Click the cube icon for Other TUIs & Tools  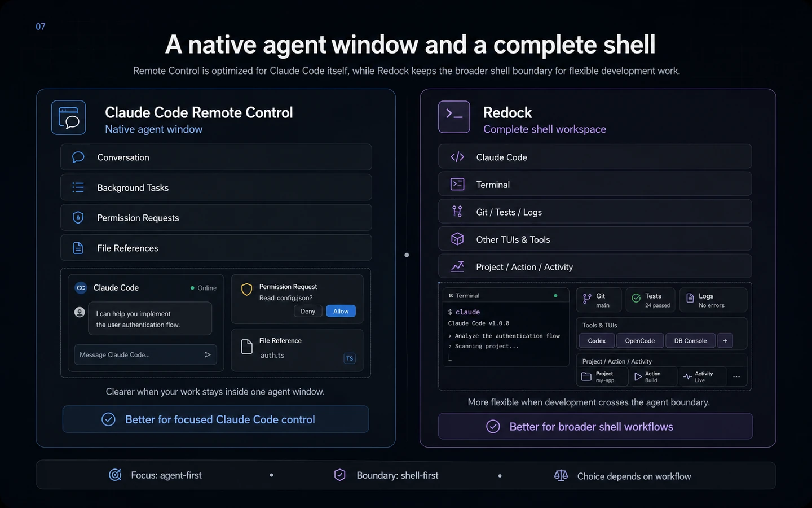(x=457, y=239)
